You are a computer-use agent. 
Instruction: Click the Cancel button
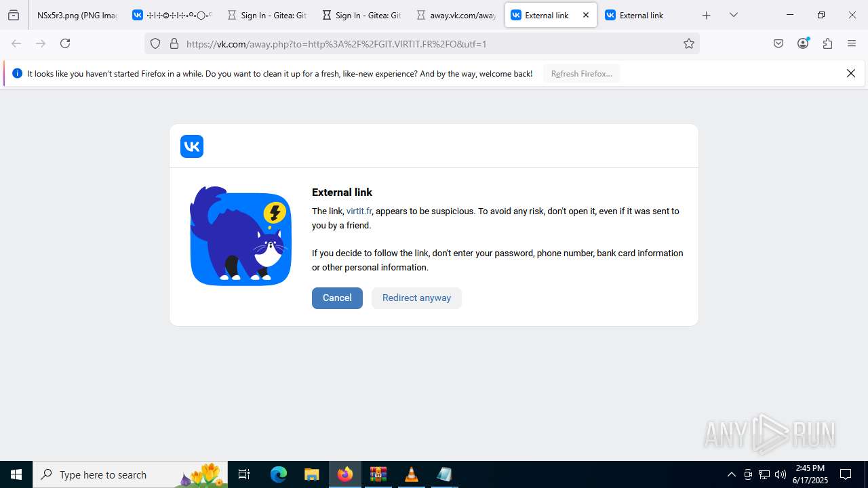337,298
